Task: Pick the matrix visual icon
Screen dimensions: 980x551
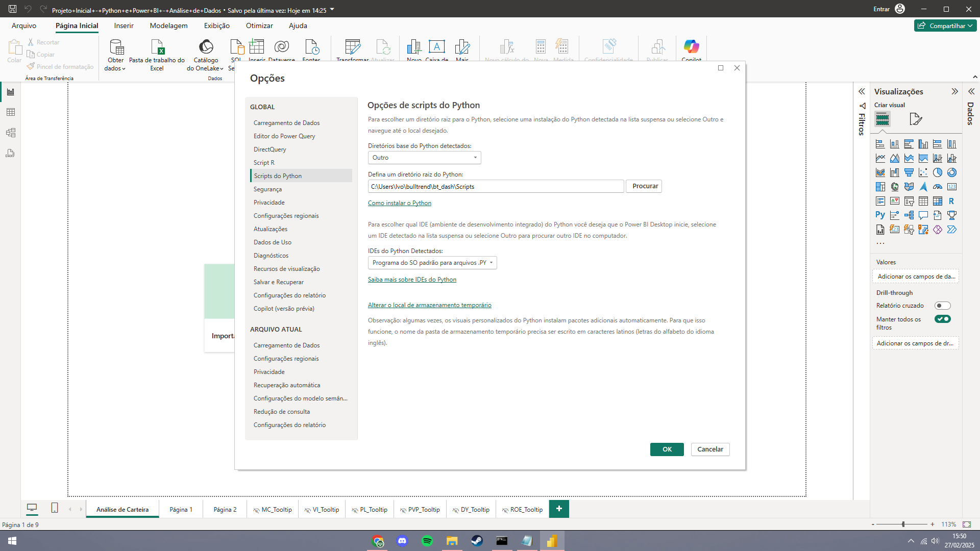Action: pyautogui.click(x=938, y=201)
